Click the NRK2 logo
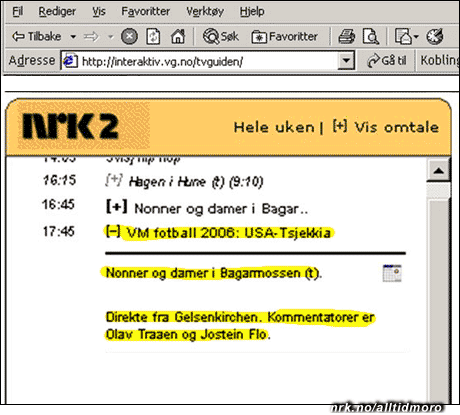 [70, 126]
